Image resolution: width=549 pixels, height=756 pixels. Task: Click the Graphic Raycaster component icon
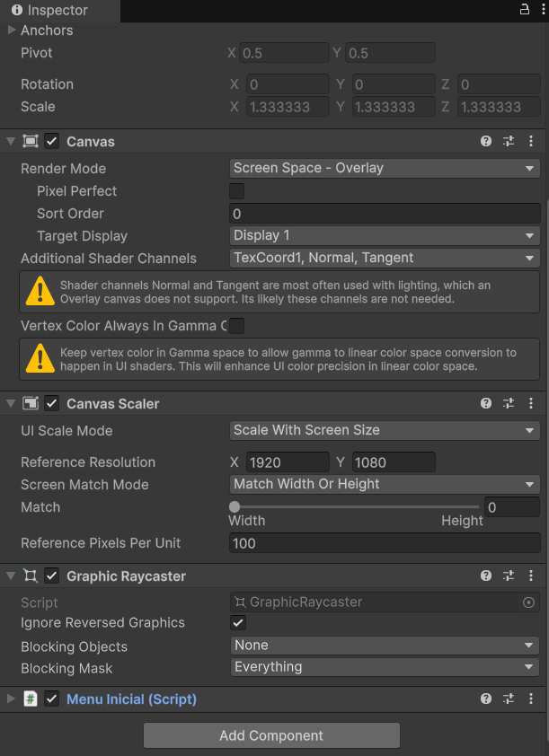pyautogui.click(x=31, y=576)
